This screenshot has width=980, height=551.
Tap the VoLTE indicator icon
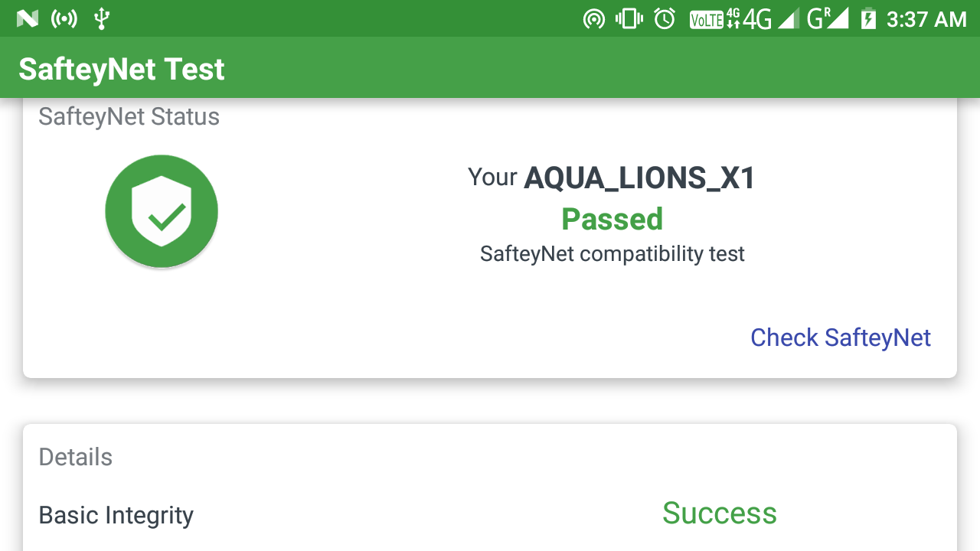pos(706,19)
